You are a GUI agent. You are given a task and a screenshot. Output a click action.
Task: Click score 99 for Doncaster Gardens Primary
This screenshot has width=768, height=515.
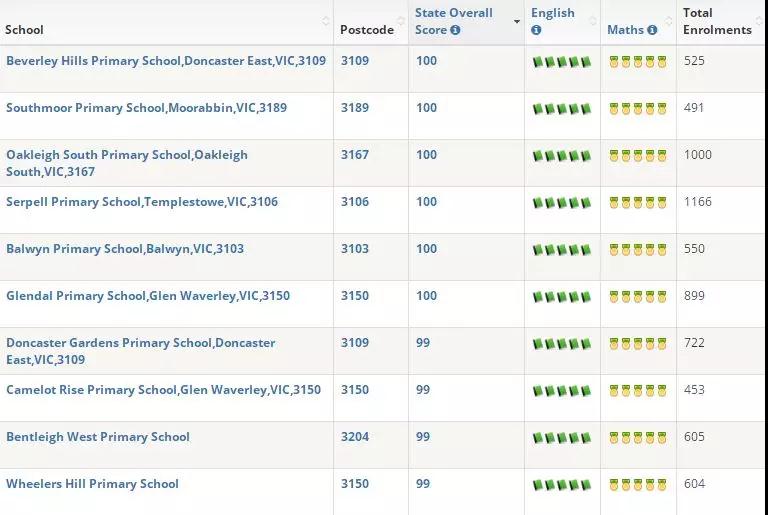(x=423, y=343)
